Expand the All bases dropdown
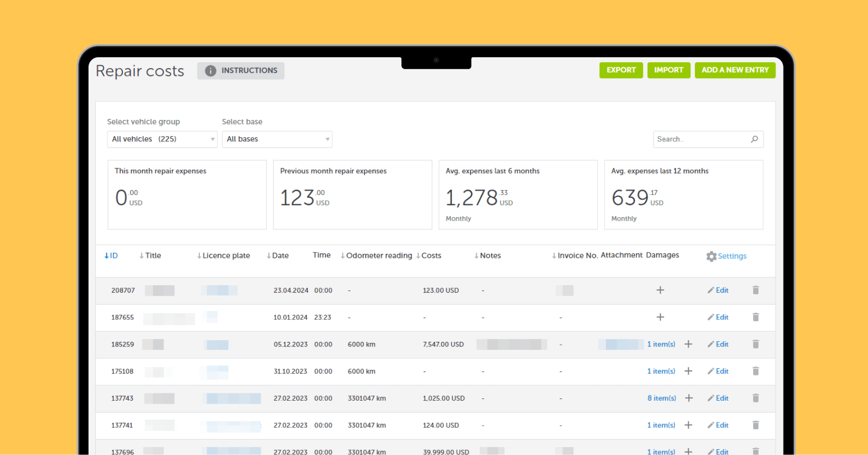 [277, 139]
